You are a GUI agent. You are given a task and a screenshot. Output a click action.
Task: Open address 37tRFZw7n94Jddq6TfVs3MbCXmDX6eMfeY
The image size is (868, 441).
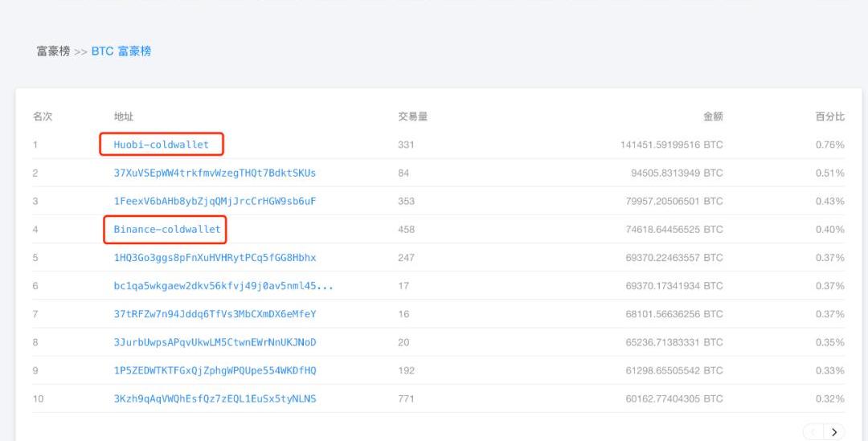click(215, 314)
